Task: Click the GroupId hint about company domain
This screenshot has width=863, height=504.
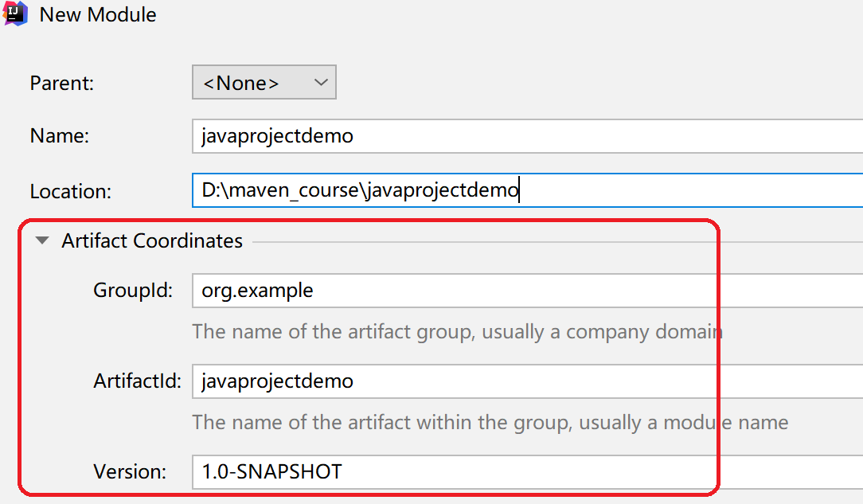Action: 457,331
